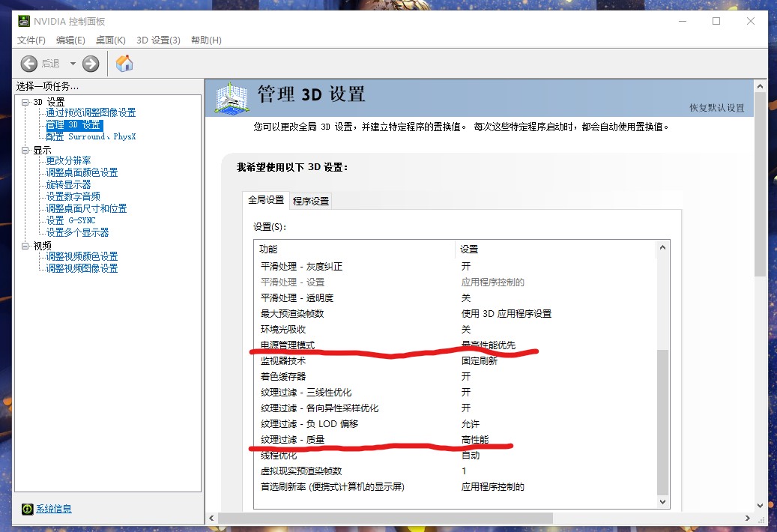Click the 设置 column header
The height and width of the screenshot is (532, 777).
coord(555,250)
